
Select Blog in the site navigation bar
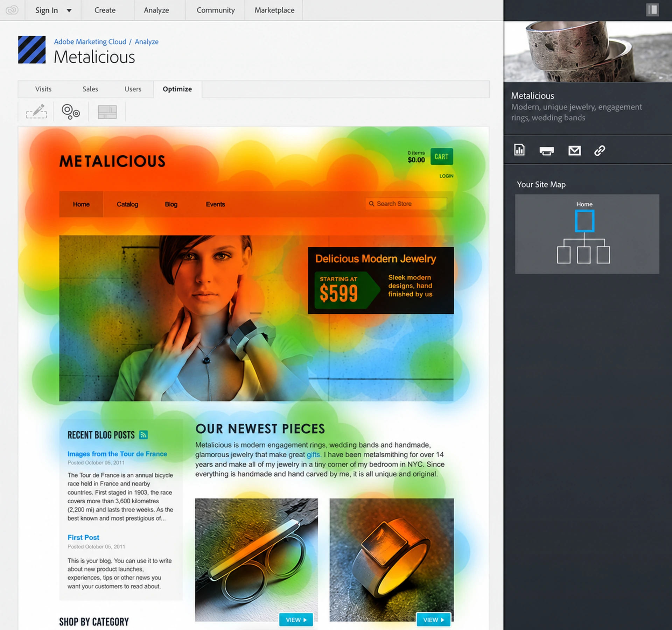point(171,204)
